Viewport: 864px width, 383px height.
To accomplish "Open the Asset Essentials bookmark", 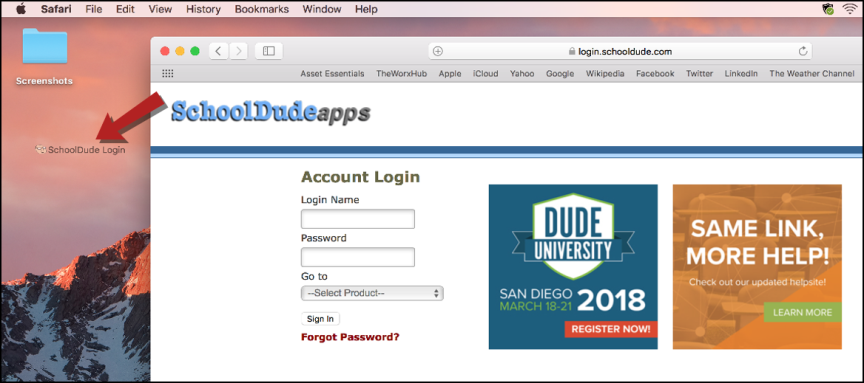I will click(x=332, y=73).
